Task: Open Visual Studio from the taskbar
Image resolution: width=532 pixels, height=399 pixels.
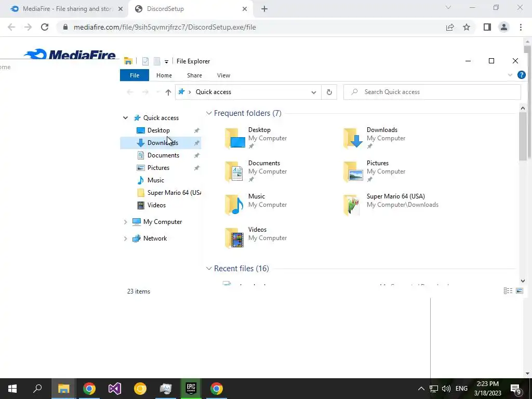Action: 115,389
